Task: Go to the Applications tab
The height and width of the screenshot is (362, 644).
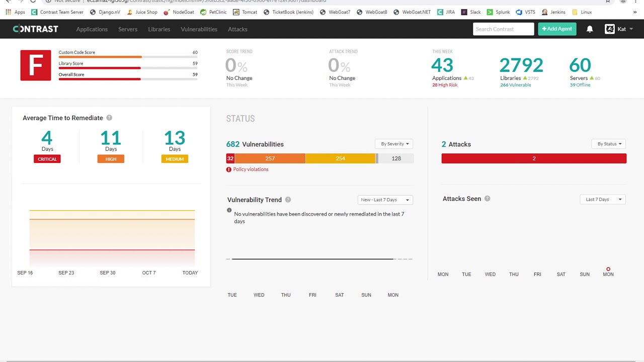Action: click(92, 29)
